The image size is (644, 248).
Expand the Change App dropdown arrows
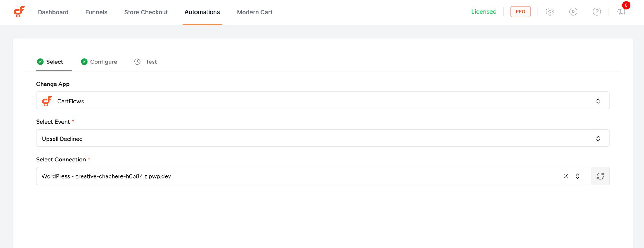pos(598,101)
